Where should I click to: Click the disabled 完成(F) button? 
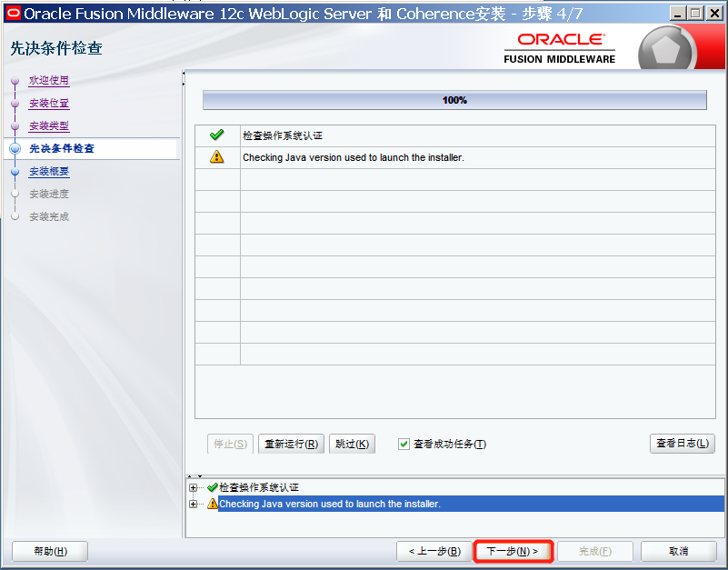click(x=595, y=552)
